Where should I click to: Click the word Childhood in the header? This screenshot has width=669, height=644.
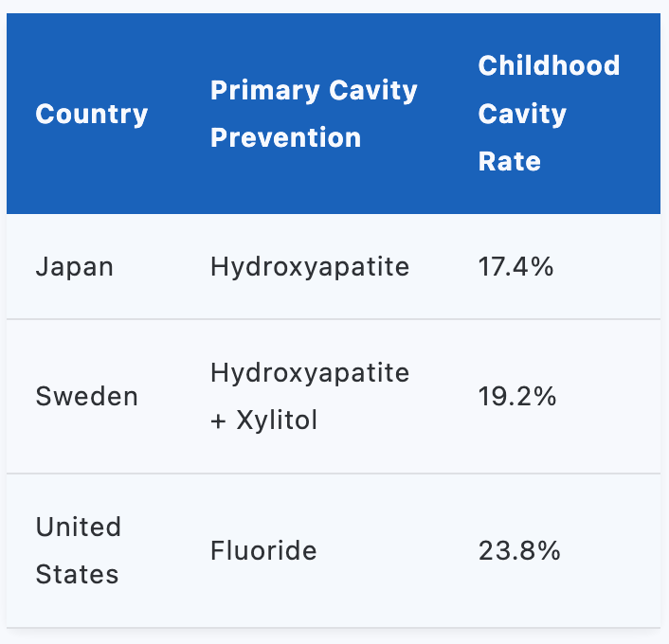click(x=549, y=66)
